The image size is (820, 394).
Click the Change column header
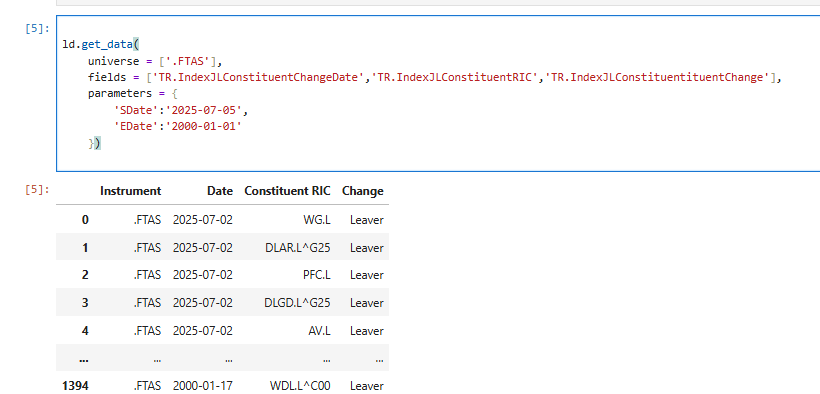(x=362, y=191)
